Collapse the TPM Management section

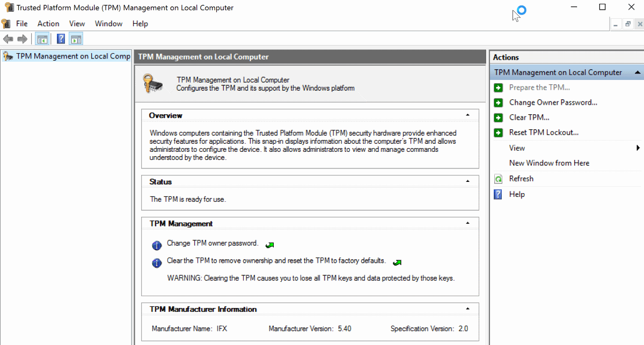click(x=467, y=223)
